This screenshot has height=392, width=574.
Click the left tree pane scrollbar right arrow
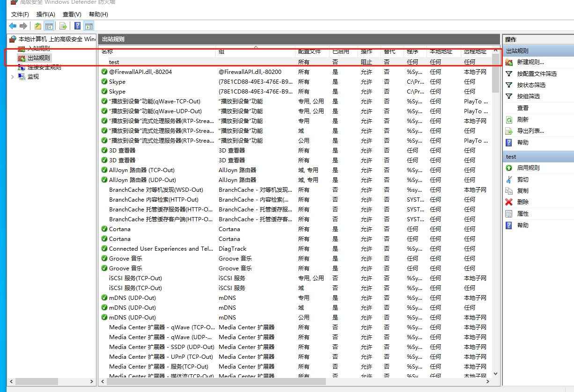click(x=92, y=382)
